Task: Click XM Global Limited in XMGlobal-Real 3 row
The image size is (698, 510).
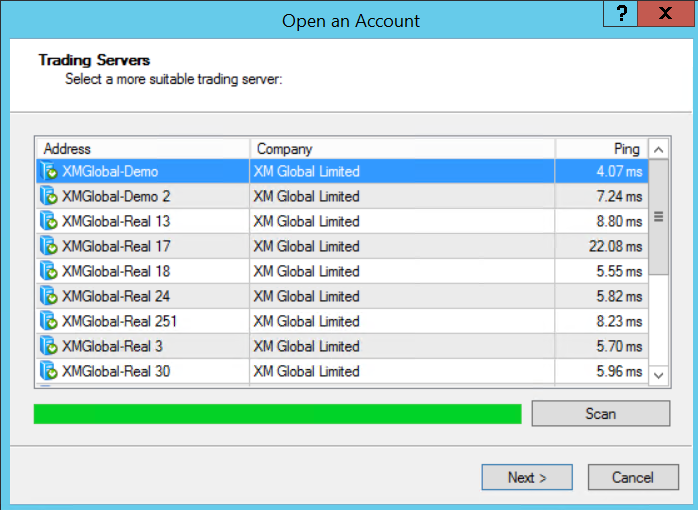Action: (307, 346)
